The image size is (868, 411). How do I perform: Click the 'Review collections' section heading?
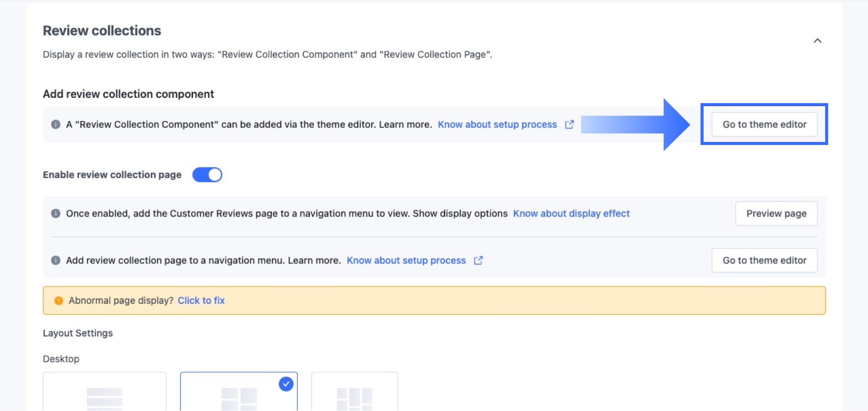102,31
